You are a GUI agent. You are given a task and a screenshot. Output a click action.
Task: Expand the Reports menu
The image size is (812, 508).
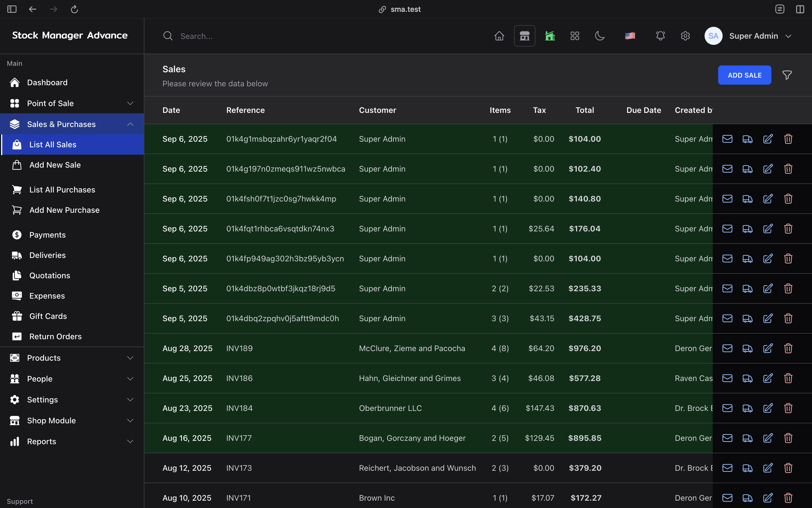coord(72,441)
